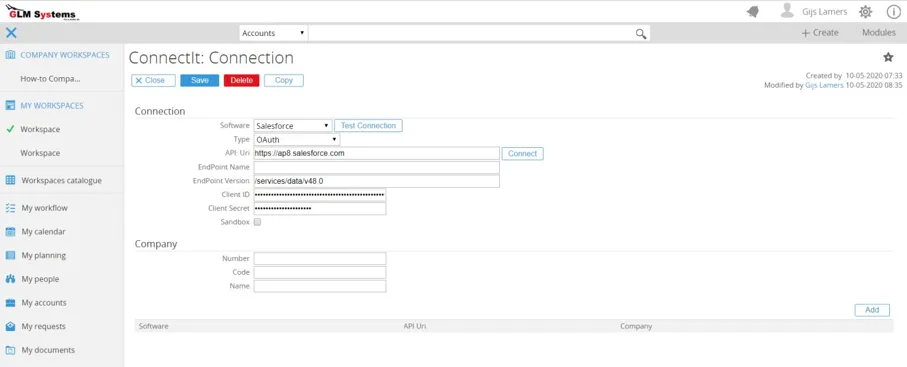Click the red Delete button
Screen dimensions: 907x367
click(242, 80)
